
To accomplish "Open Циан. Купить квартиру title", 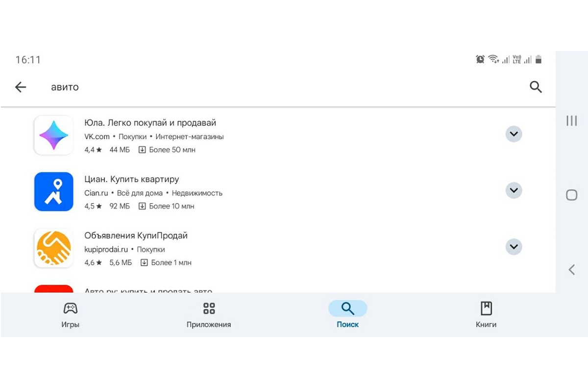I will click(132, 179).
